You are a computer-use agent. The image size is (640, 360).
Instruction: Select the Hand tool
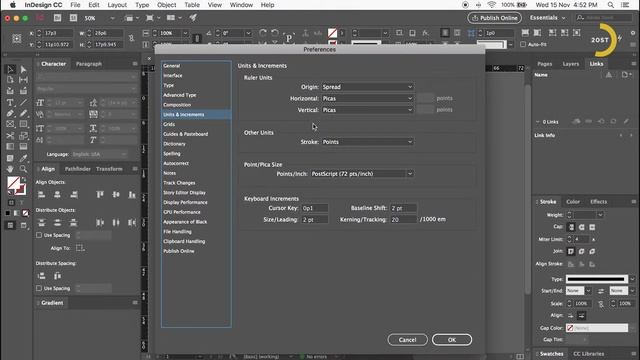(x=10, y=169)
